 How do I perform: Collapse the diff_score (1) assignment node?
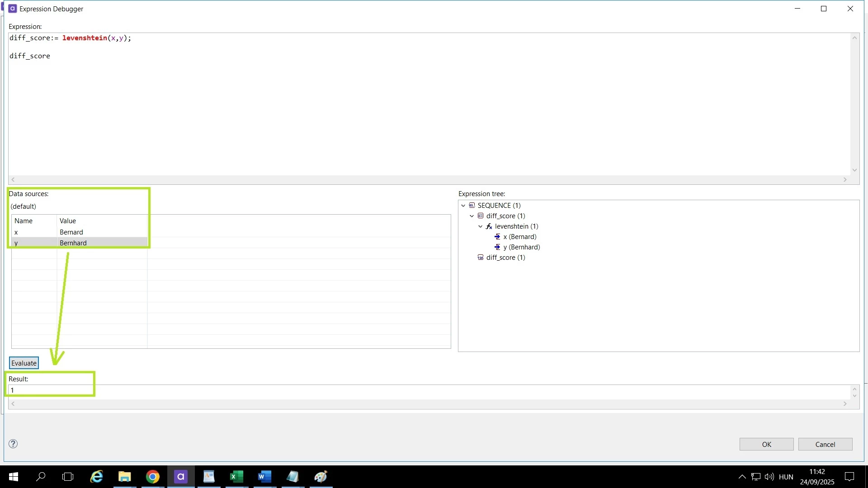(x=472, y=216)
